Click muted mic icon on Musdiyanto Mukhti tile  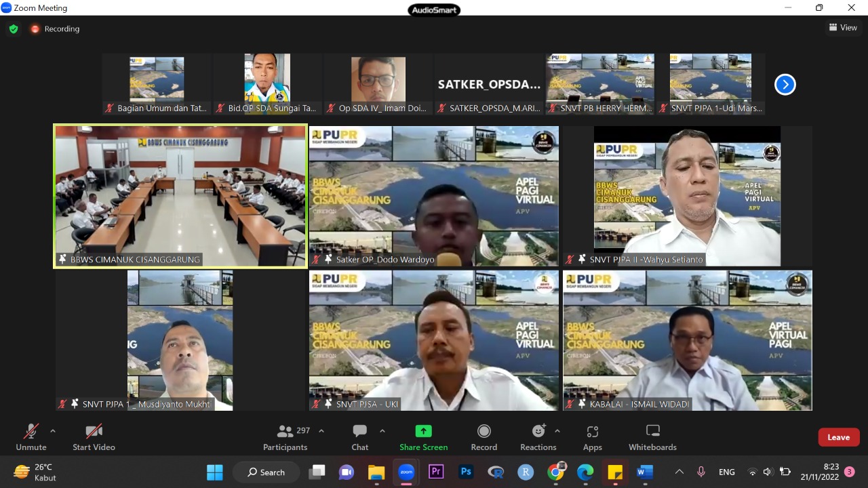tap(63, 404)
